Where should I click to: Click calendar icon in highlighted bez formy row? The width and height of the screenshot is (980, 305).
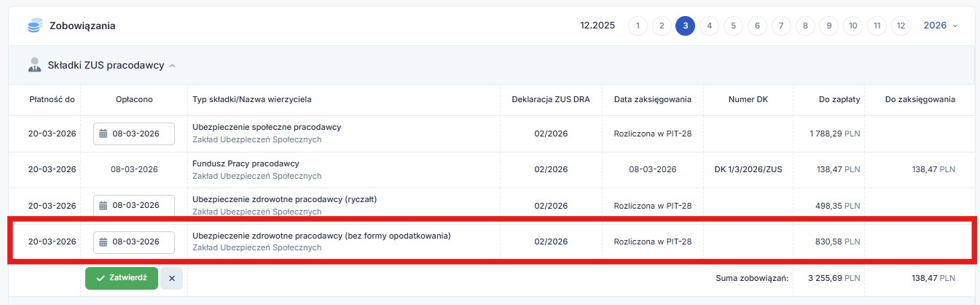pos(103,242)
